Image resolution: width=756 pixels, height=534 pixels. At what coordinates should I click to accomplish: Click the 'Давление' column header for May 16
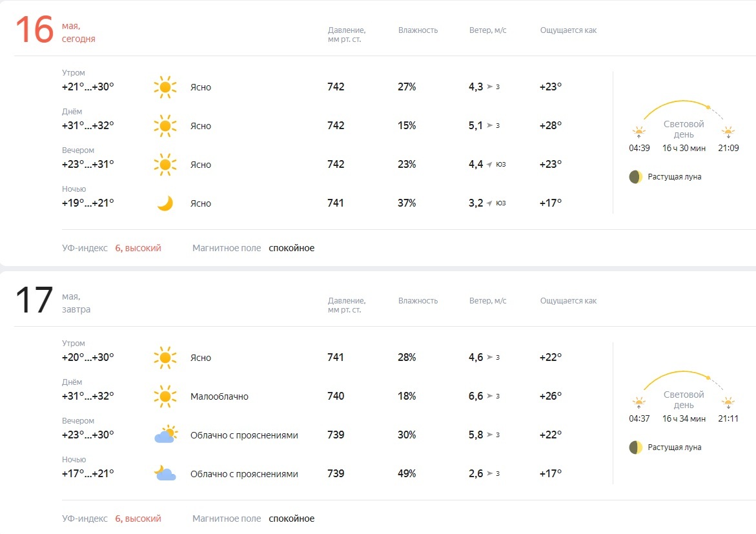[346, 30]
